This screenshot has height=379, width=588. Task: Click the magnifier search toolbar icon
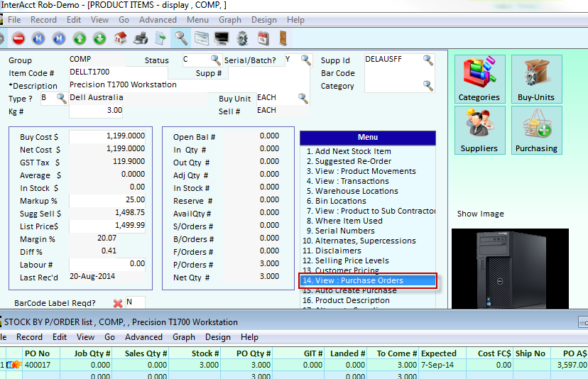pyautogui.click(x=181, y=38)
